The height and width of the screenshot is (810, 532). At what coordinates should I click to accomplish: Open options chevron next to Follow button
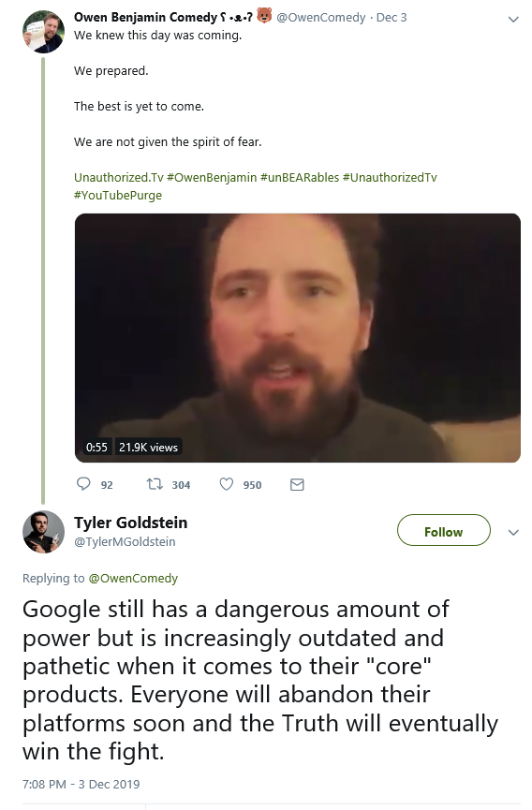(x=513, y=533)
